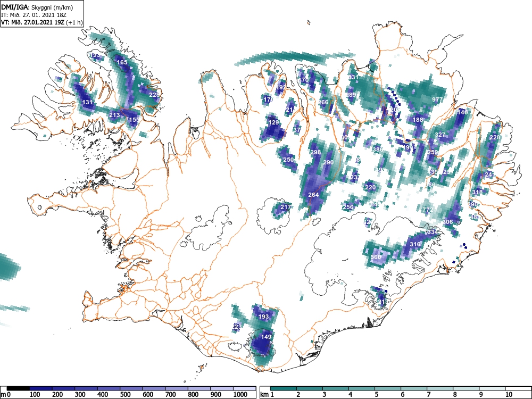Click the visibility value 386

pyautogui.click(x=378, y=149)
